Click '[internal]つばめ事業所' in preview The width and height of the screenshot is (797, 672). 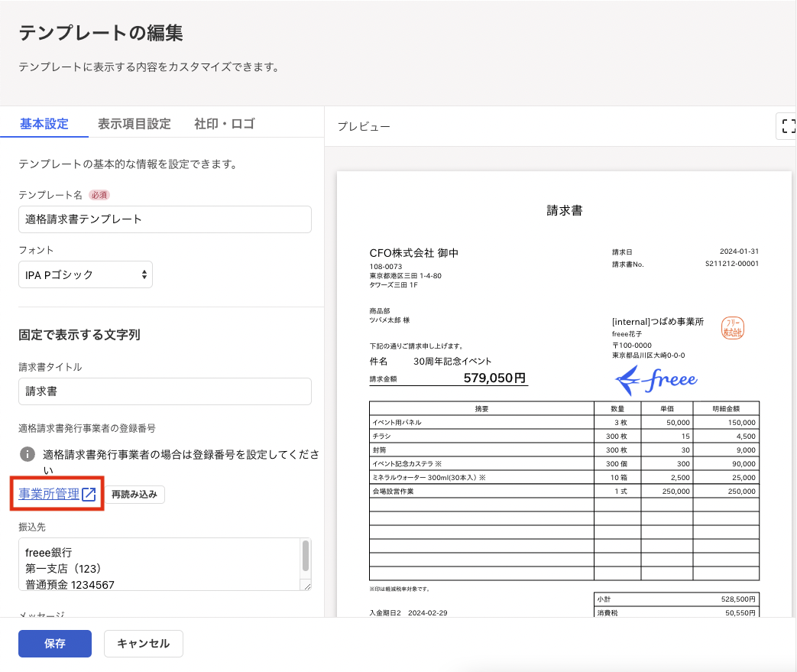click(x=658, y=322)
